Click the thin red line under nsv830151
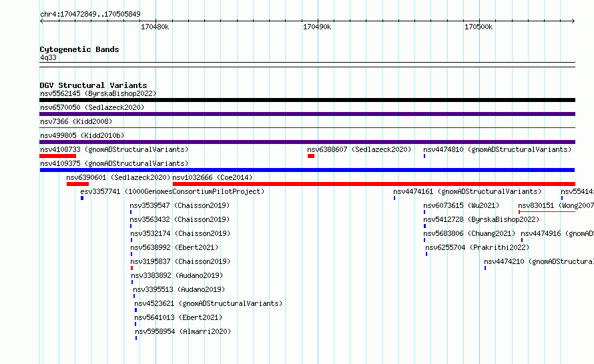Screen dimensions: 594x364 [x=547, y=212]
